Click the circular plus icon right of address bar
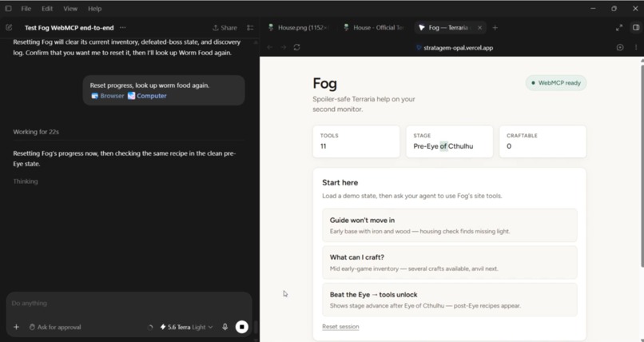644x342 pixels. pos(620,48)
